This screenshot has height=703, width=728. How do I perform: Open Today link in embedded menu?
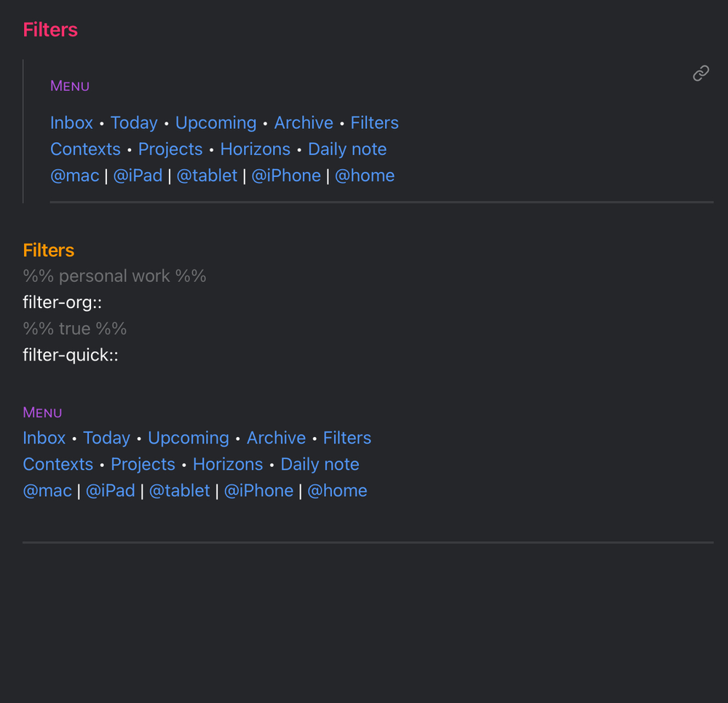[x=134, y=123]
